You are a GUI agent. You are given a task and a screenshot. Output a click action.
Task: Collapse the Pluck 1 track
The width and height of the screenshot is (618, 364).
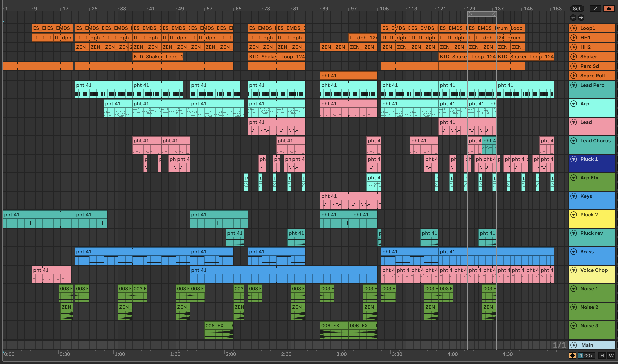click(573, 159)
